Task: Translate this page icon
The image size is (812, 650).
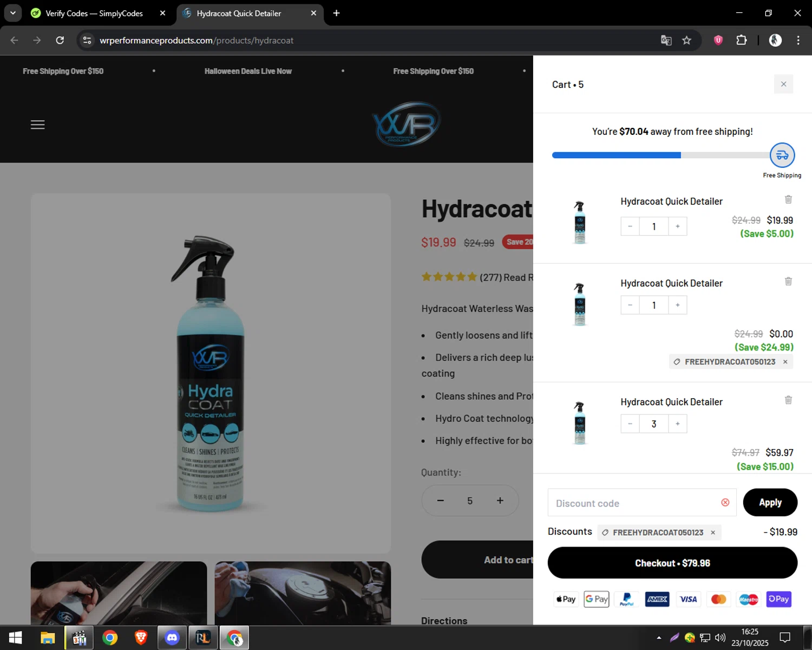Action: (x=666, y=40)
